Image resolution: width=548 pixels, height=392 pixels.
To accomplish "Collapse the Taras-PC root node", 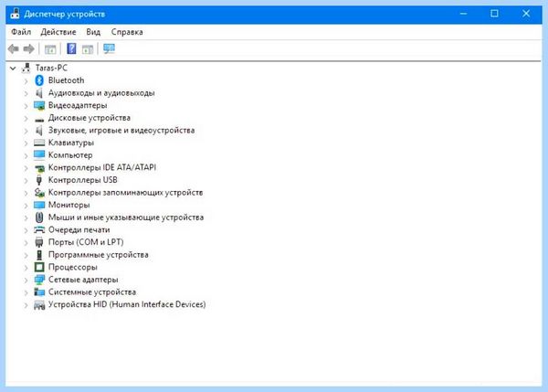I will [x=13, y=69].
